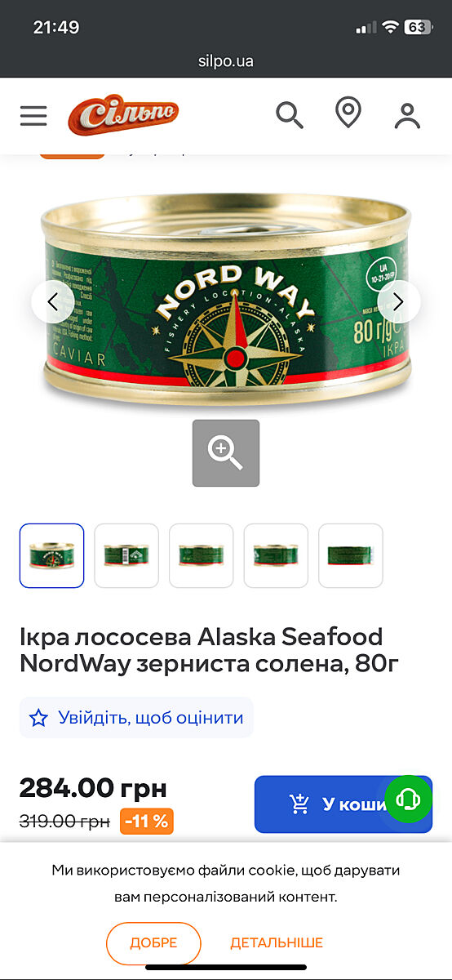
Task: Select the store location pin icon
Action: tap(348, 114)
